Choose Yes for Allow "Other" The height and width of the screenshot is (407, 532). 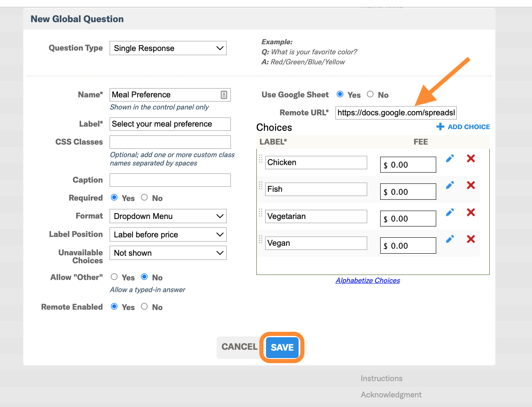click(x=114, y=277)
